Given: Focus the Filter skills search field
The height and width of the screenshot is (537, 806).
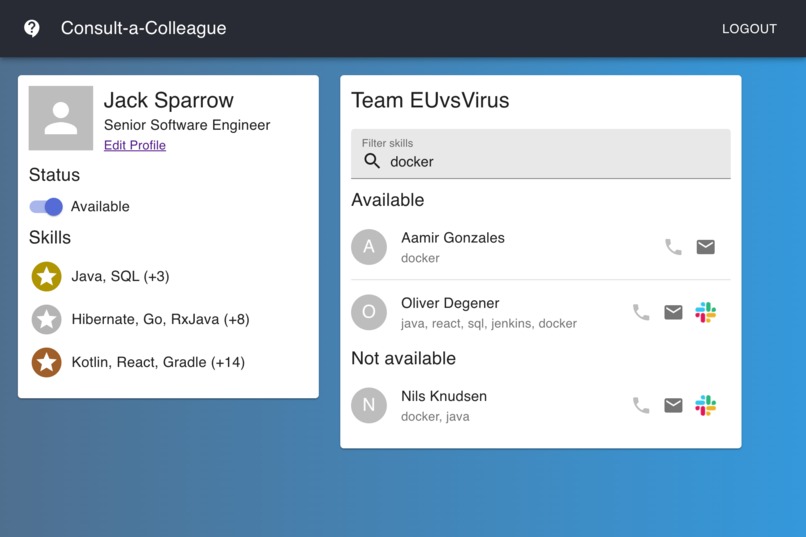Looking at the screenshot, I should click(540, 154).
